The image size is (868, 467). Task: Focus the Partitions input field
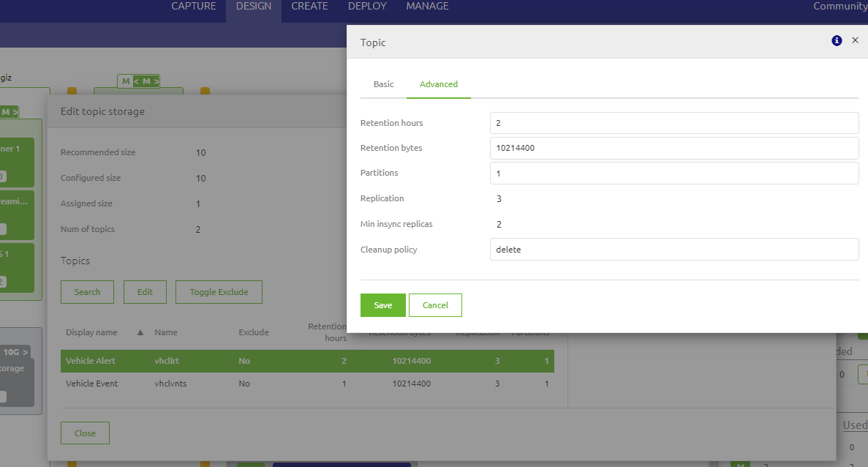673,173
